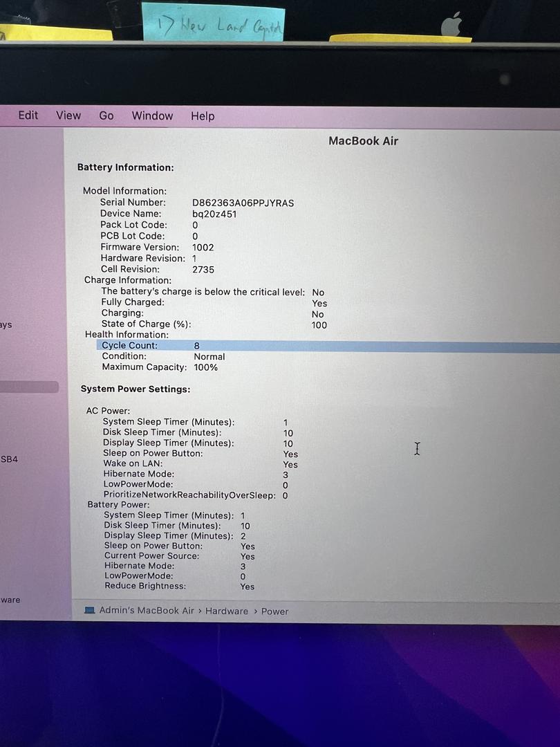Click the Battery Power section label
560x747 pixels.
pyautogui.click(x=119, y=504)
